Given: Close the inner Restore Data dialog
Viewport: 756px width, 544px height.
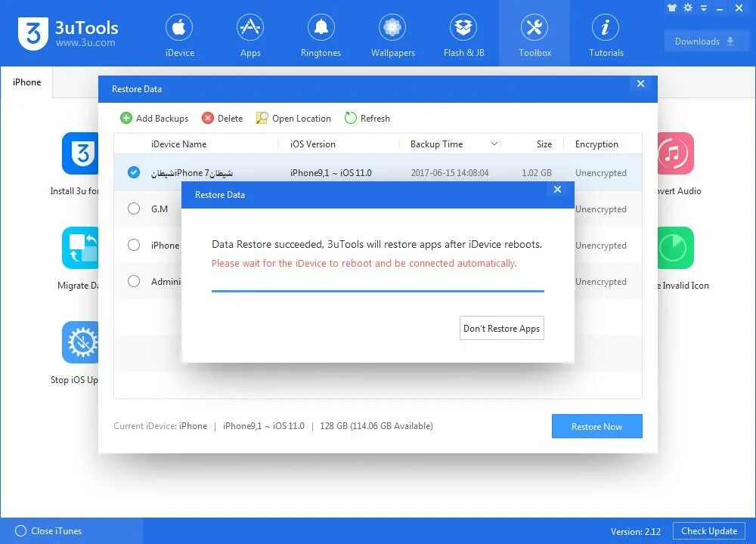Looking at the screenshot, I should (557, 190).
